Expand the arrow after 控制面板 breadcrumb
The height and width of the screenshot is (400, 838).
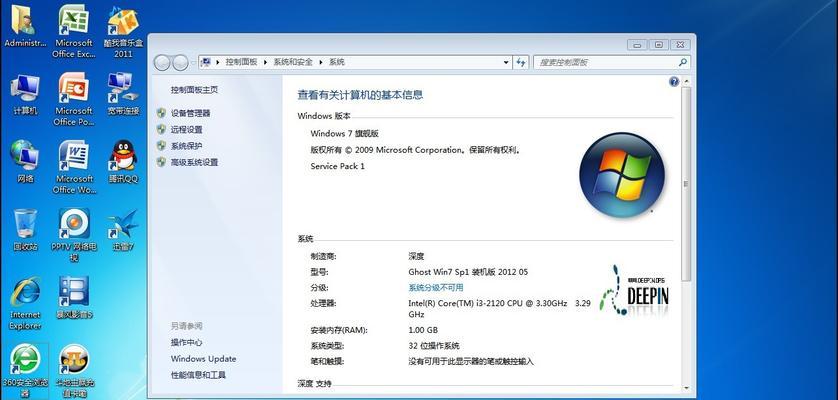(x=266, y=62)
